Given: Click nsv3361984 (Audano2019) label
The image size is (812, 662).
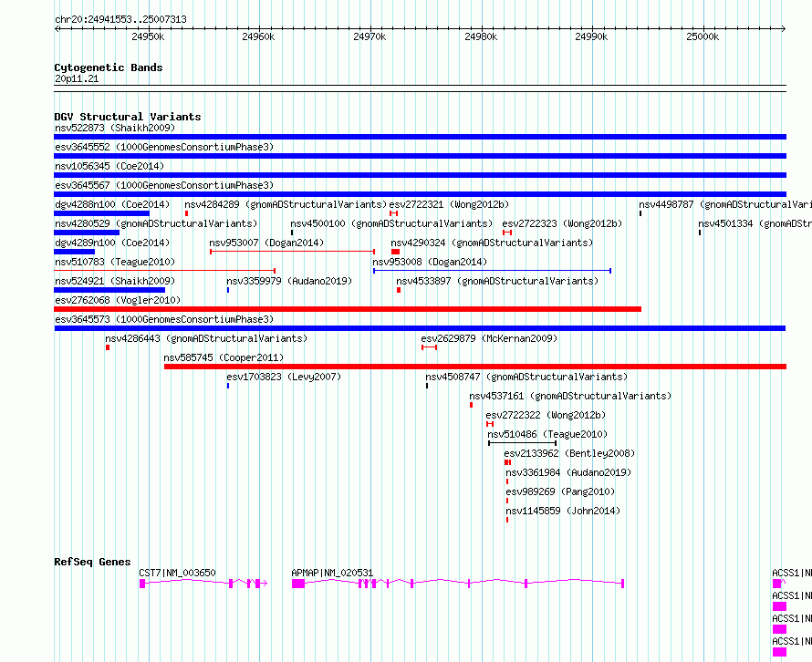Looking at the screenshot, I should coord(568,472).
